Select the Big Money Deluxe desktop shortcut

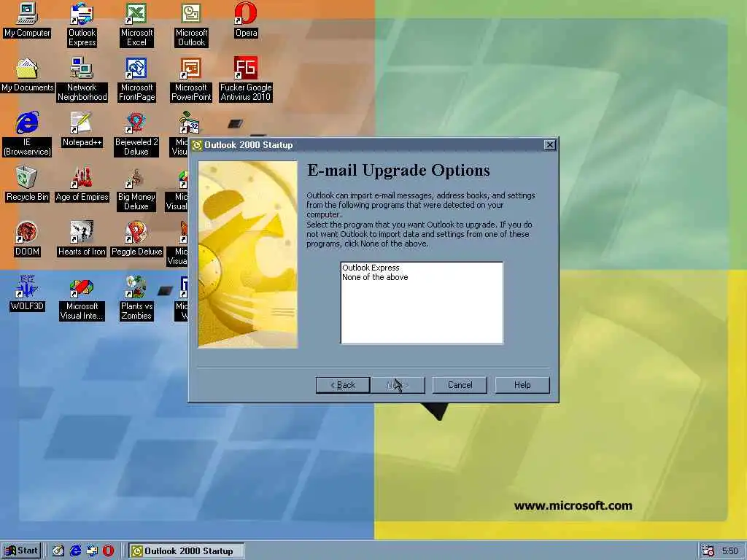click(136, 189)
